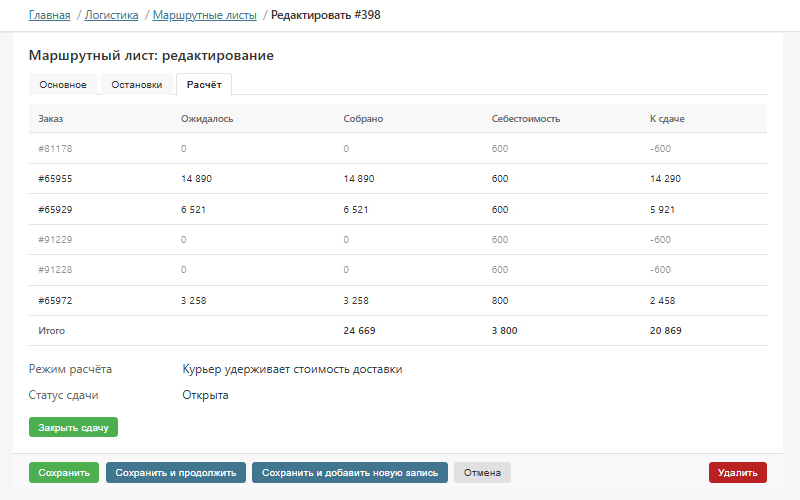The height and width of the screenshot is (500, 800).
Task: Click cost value 800 for #65972
Action: click(500, 301)
